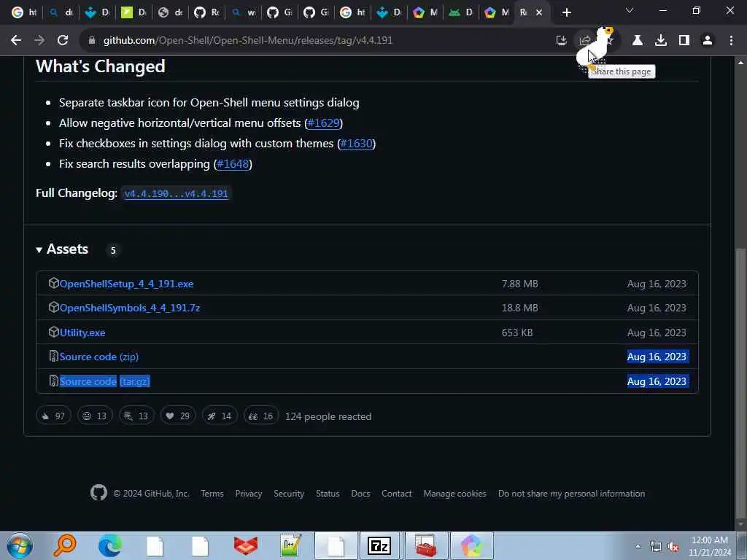747x560 pixels.
Task: Open the tab search chevron
Action: point(630,10)
